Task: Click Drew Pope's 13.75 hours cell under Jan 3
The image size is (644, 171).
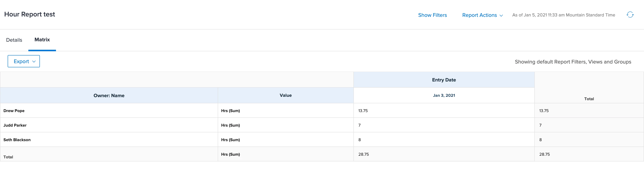Action: 444,111
